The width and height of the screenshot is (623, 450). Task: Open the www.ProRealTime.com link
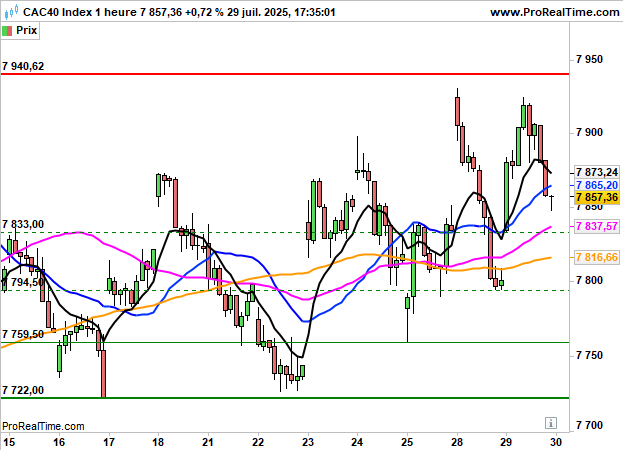click(555, 12)
